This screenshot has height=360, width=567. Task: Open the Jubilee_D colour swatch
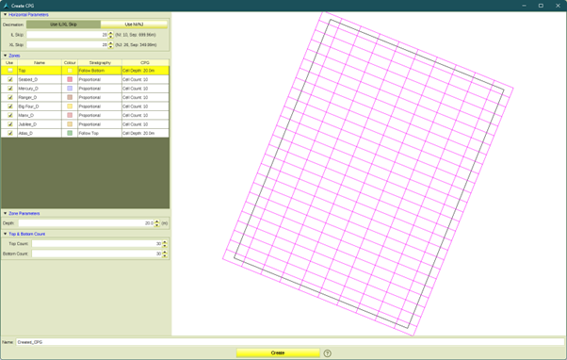click(70, 124)
